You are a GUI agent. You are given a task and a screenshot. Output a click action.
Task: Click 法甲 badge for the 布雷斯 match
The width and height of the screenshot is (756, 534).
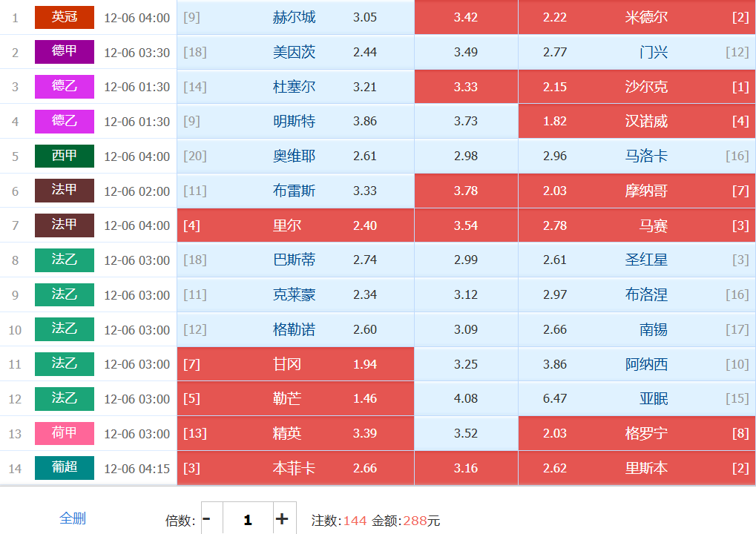pyautogui.click(x=65, y=191)
